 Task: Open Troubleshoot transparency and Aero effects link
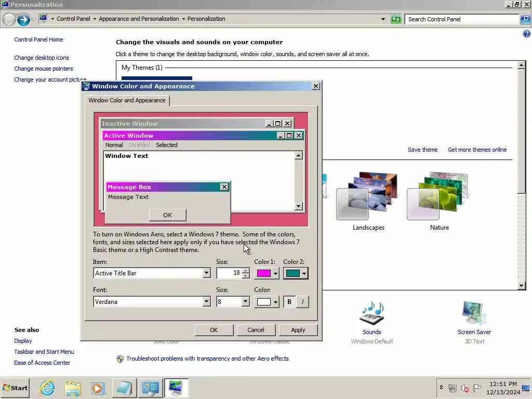[207, 358]
